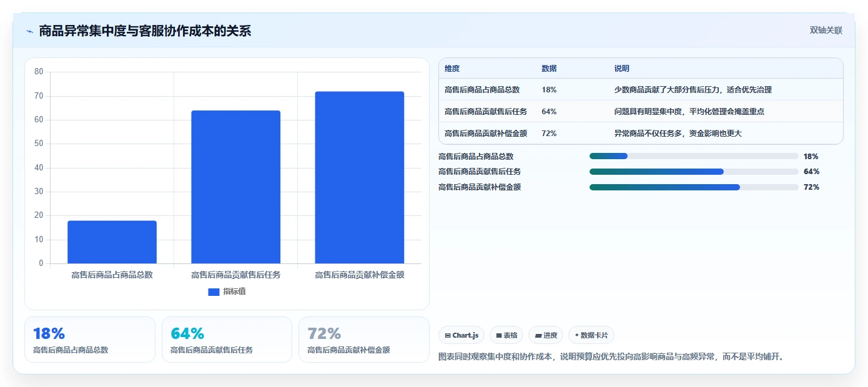Click the 高售后商品占商品总数 bar in chart
868x387 pixels.
[112, 242]
